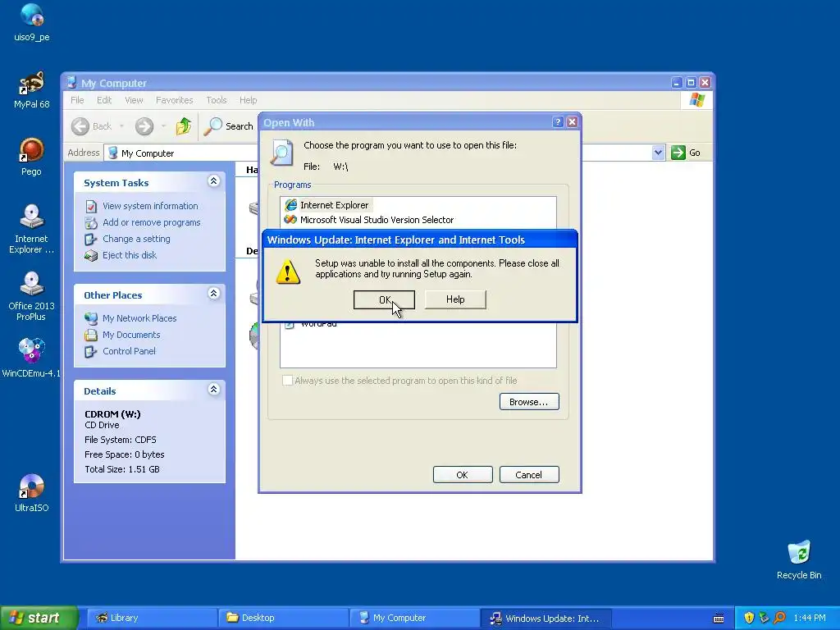Select the WinCDEmu-4.1 desktop icon

click(32, 358)
